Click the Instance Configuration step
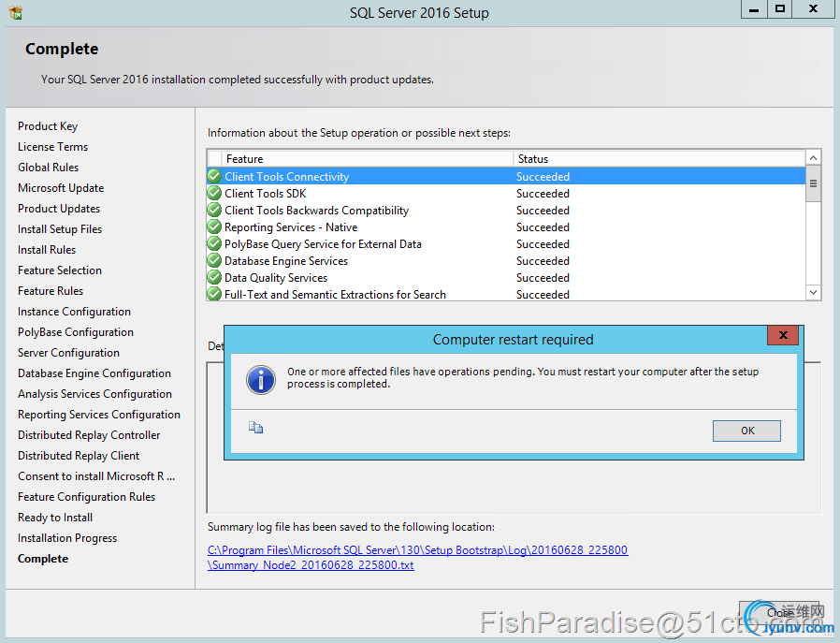The image size is (840, 643). click(x=74, y=312)
